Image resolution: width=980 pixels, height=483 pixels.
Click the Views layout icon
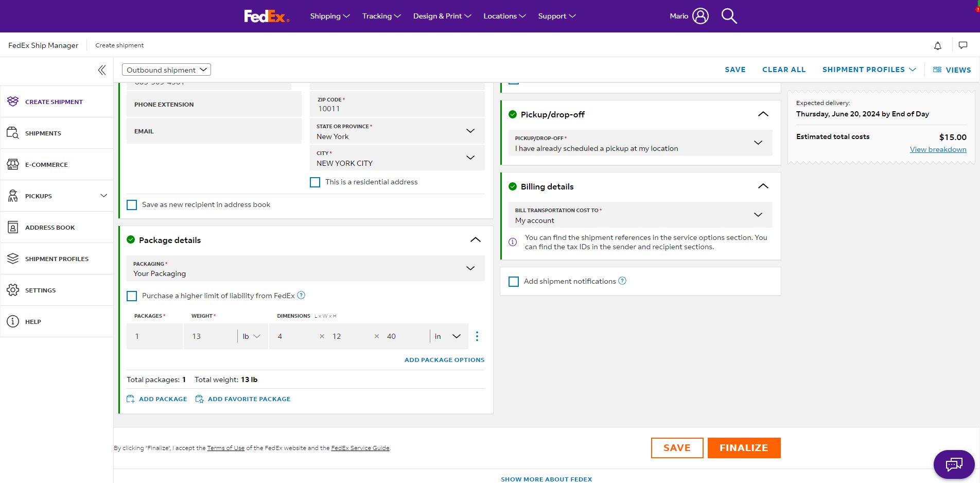[x=937, y=70]
